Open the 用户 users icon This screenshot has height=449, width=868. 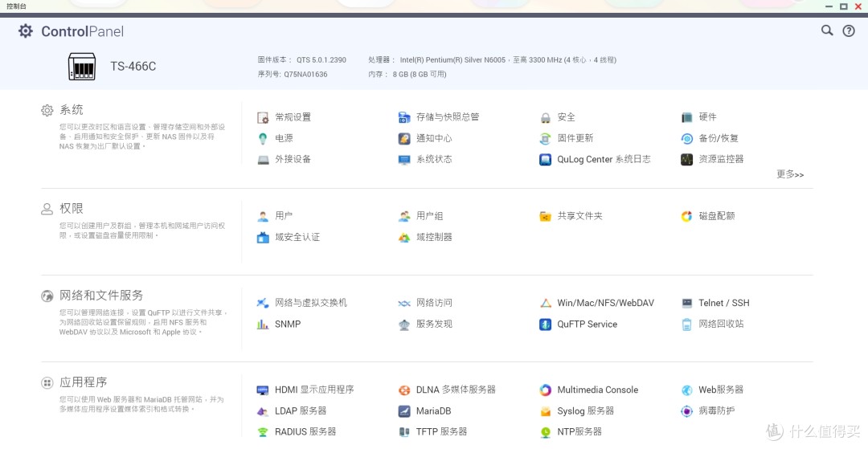pyautogui.click(x=263, y=216)
